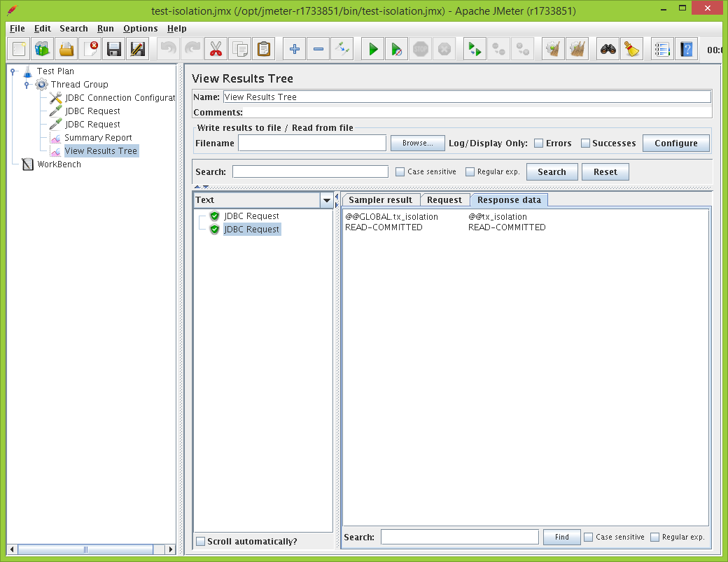Switch to the Sampler result tab
The image size is (728, 562).
[x=381, y=200]
